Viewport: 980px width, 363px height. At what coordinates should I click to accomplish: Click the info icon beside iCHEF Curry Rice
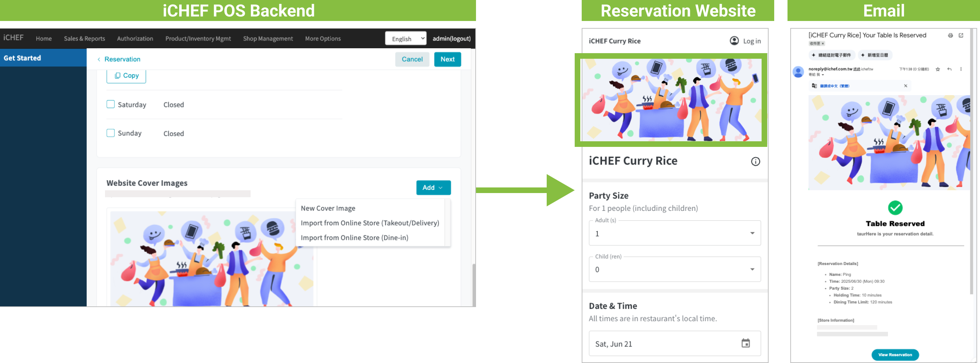[x=755, y=162]
